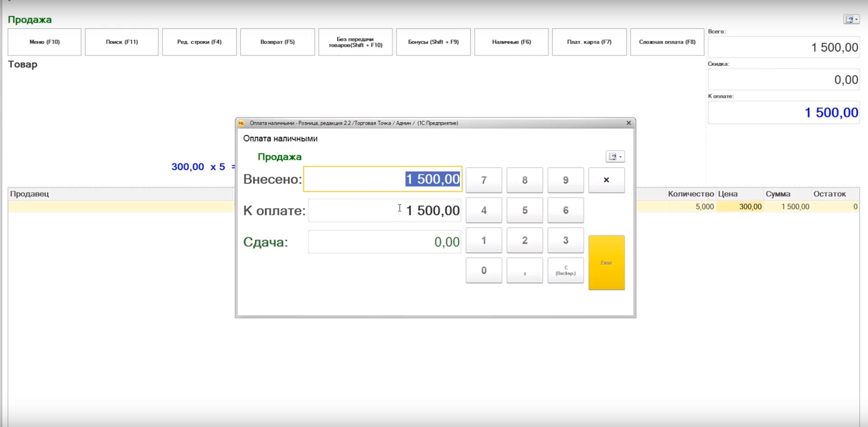
Task: Click the multiply × keypad key
Action: tap(607, 180)
